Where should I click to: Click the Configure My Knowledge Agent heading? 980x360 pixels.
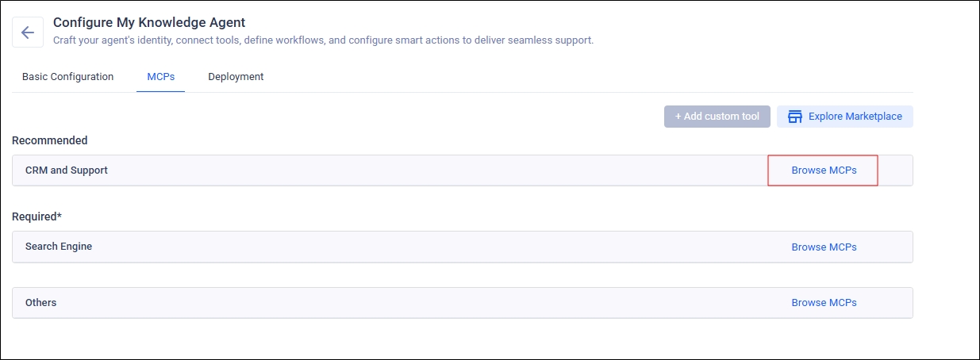point(149,22)
